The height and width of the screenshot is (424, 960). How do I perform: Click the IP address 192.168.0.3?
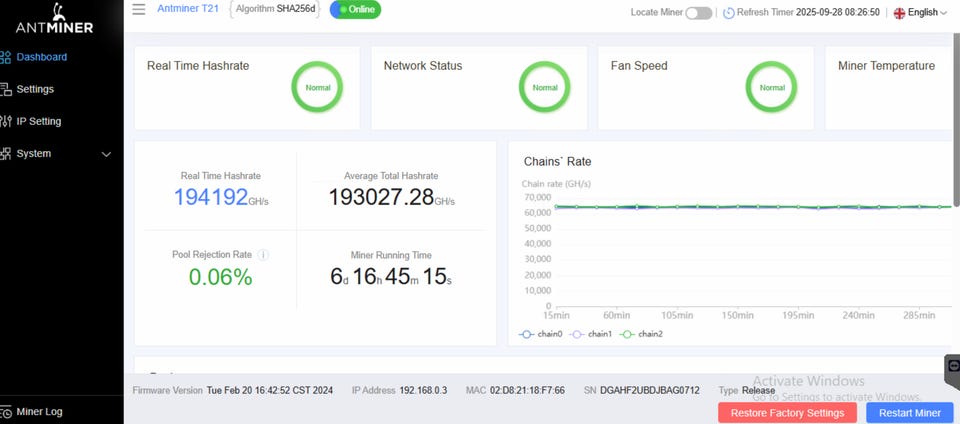point(423,390)
